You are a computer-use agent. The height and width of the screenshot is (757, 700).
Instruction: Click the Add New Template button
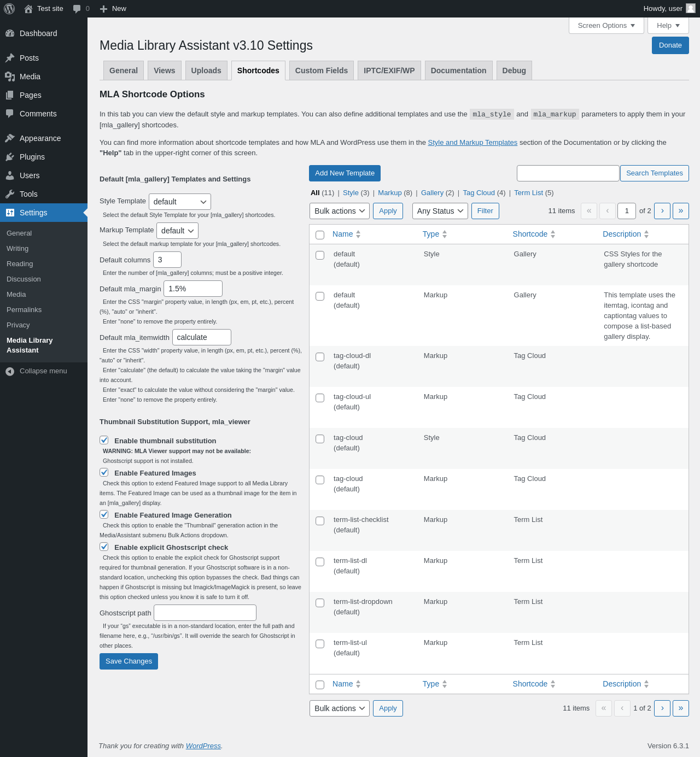(345, 173)
